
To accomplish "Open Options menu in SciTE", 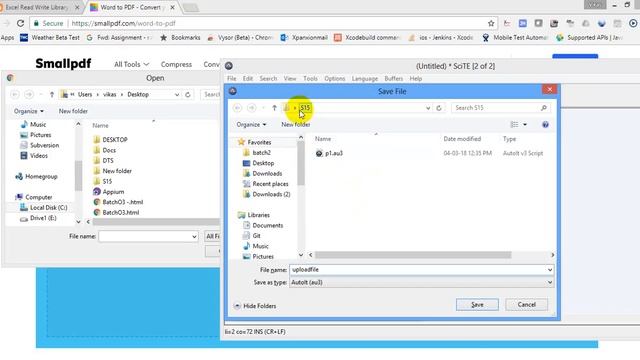I will (335, 78).
